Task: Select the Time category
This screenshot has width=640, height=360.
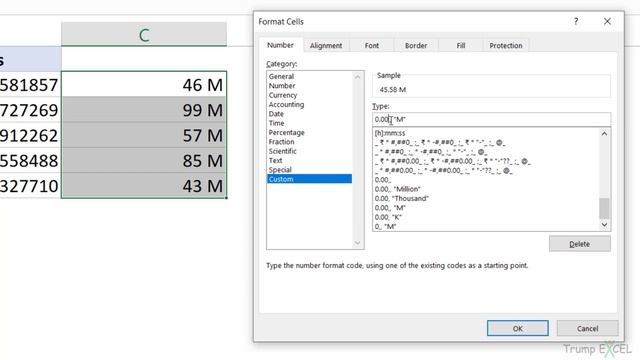Action: [309, 123]
